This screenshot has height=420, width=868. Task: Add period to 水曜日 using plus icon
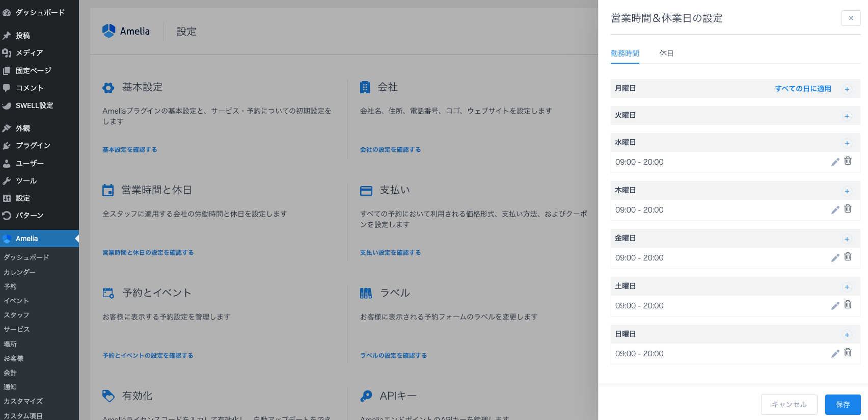point(847,143)
